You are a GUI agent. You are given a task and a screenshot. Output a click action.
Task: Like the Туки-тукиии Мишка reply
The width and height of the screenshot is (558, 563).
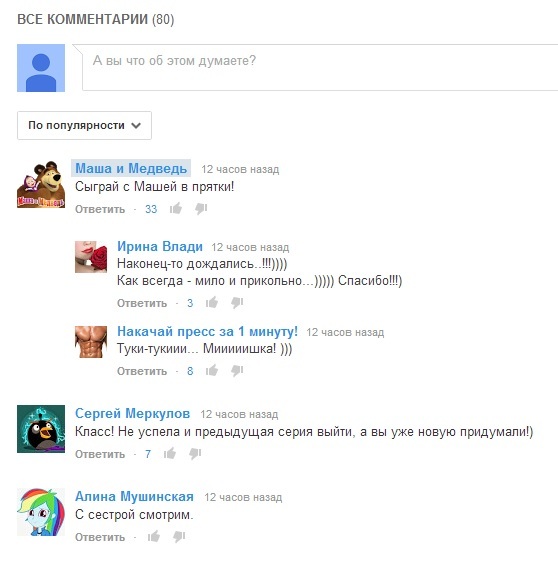212,370
